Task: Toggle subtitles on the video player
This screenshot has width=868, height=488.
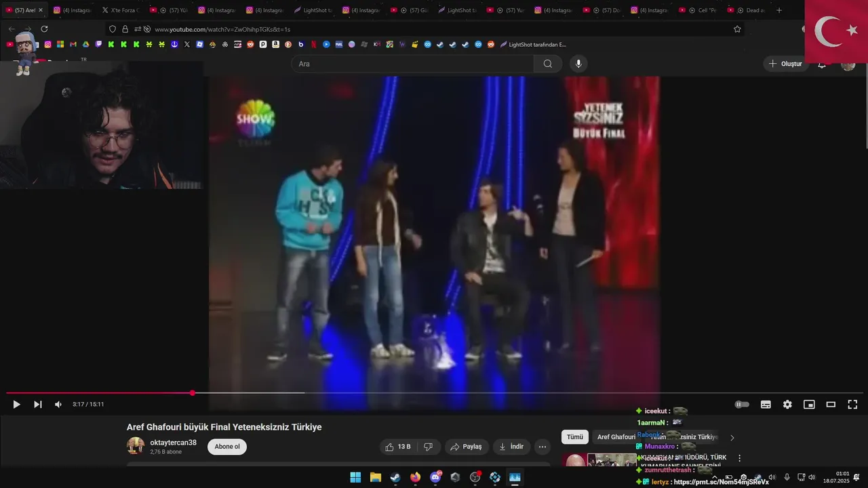Action: [x=766, y=405]
